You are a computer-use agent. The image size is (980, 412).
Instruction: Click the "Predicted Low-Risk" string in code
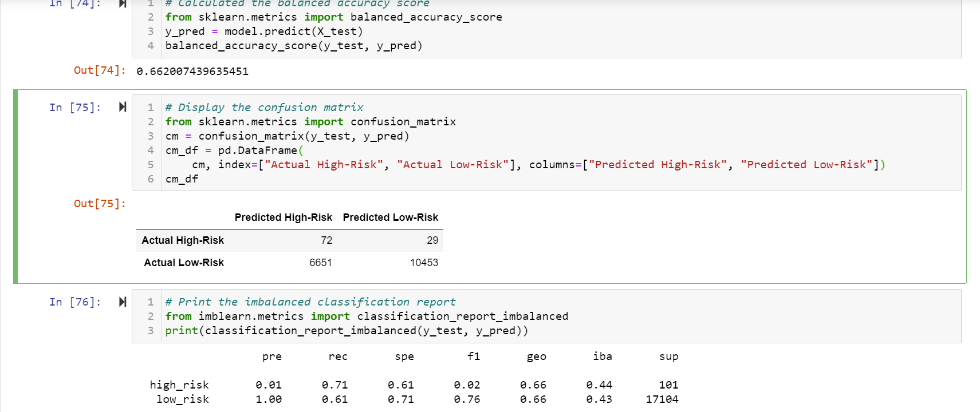(807, 165)
